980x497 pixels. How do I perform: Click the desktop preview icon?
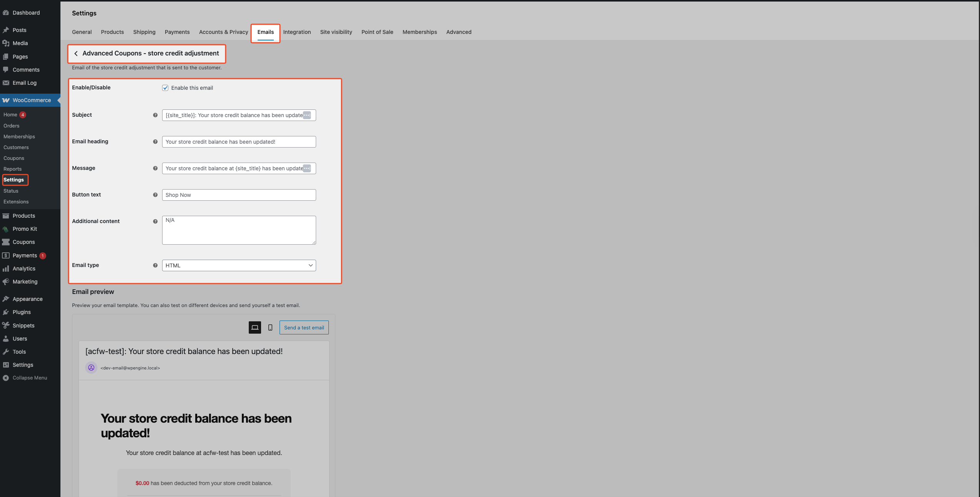255,327
